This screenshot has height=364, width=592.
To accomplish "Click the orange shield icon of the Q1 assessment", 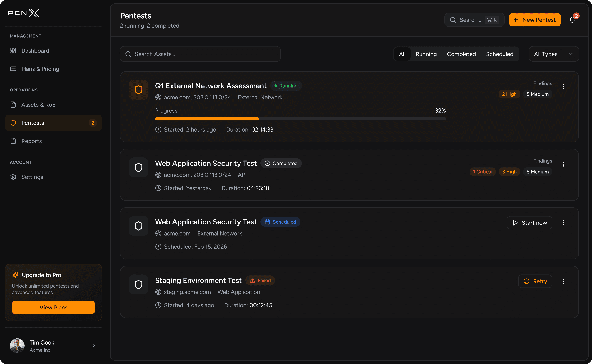I will pos(138,90).
